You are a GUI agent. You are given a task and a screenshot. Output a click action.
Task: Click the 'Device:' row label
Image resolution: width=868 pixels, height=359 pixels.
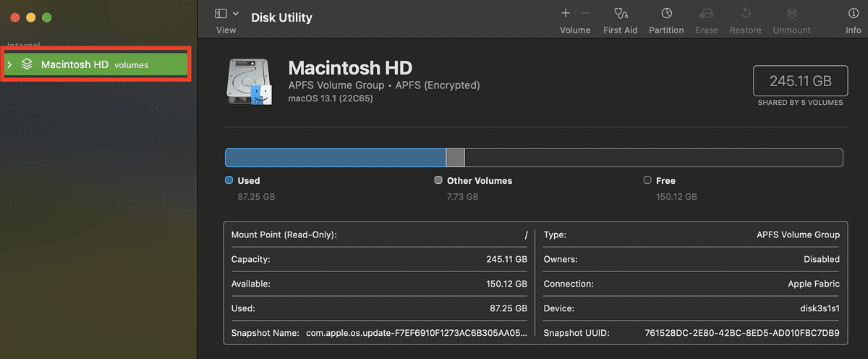pos(559,308)
